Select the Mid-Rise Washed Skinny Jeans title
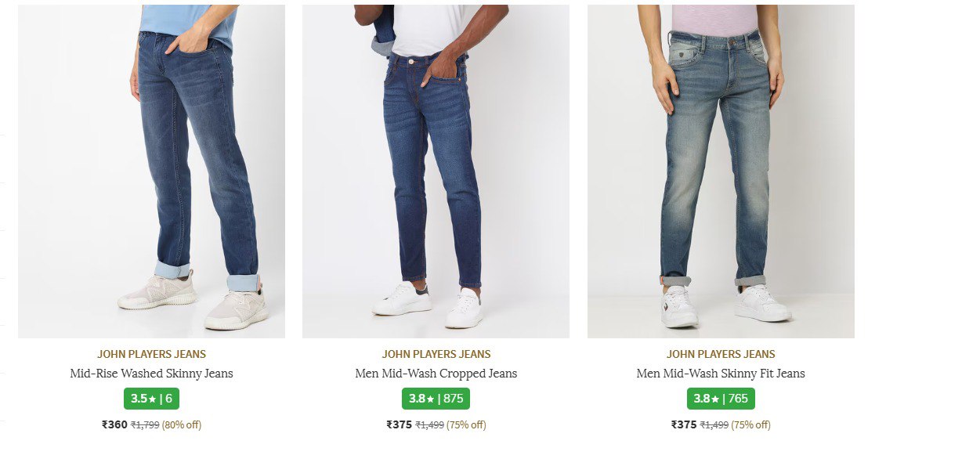Viewport: 980px width, 455px height. [151, 374]
